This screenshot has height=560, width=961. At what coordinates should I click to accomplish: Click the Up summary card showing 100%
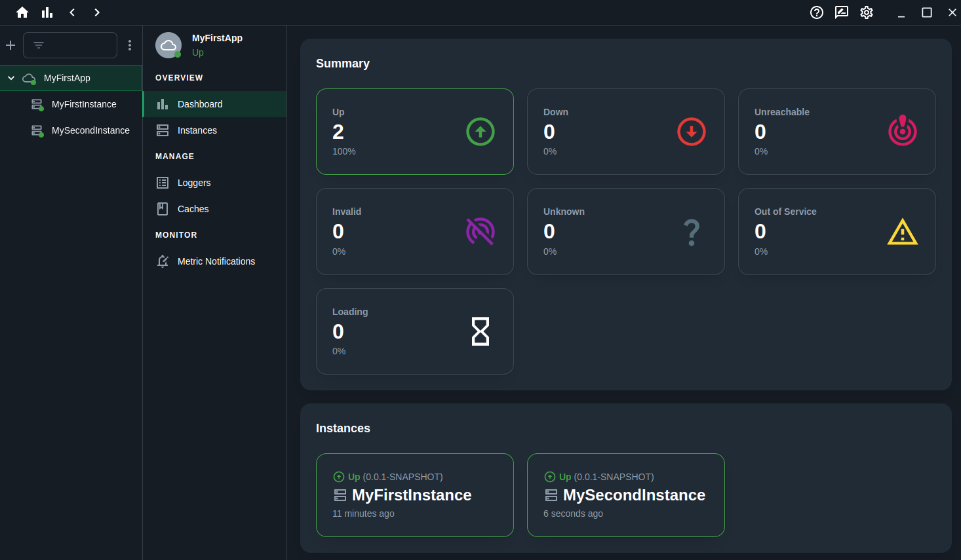tap(414, 131)
